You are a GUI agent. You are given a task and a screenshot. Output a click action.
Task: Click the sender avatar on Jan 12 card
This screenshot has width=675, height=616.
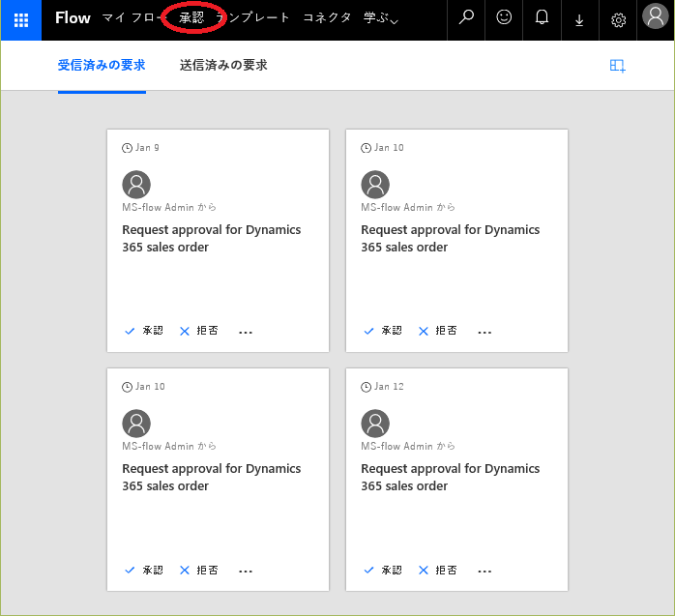pyautogui.click(x=375, y=424)
